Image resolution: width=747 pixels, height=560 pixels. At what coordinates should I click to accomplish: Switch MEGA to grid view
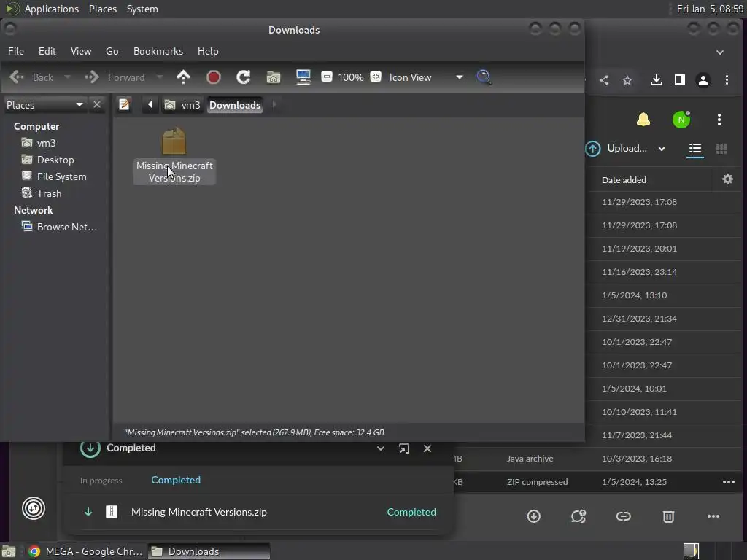point(721,149)
